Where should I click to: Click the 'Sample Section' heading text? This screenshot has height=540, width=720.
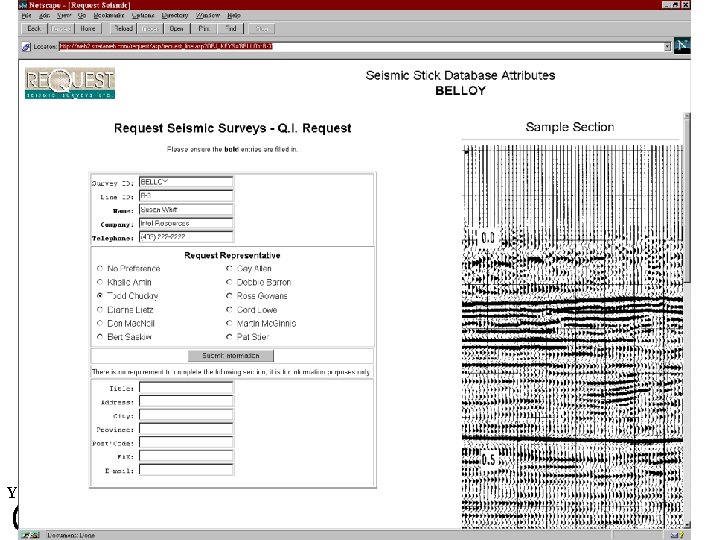click(x=570, y=127)
